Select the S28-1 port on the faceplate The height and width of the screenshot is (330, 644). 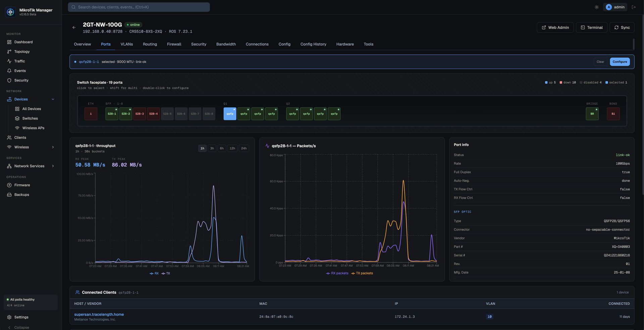[x=112, y=114]
